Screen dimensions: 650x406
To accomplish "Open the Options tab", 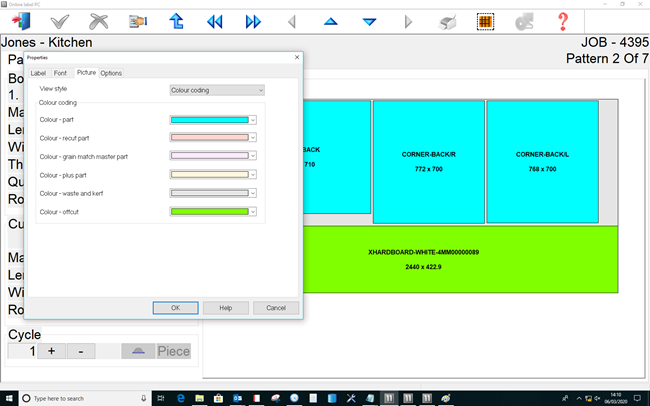I will point(111,73).
